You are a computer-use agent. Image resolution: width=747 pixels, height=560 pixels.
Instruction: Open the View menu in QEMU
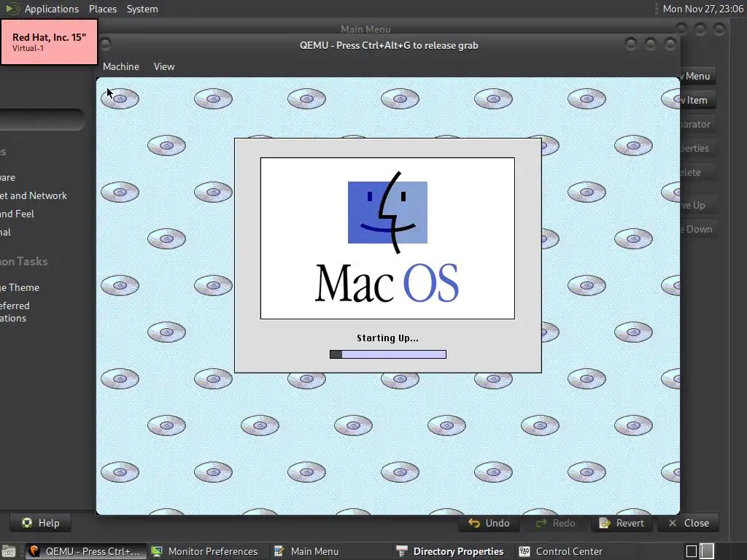click(x=164, y=66)
